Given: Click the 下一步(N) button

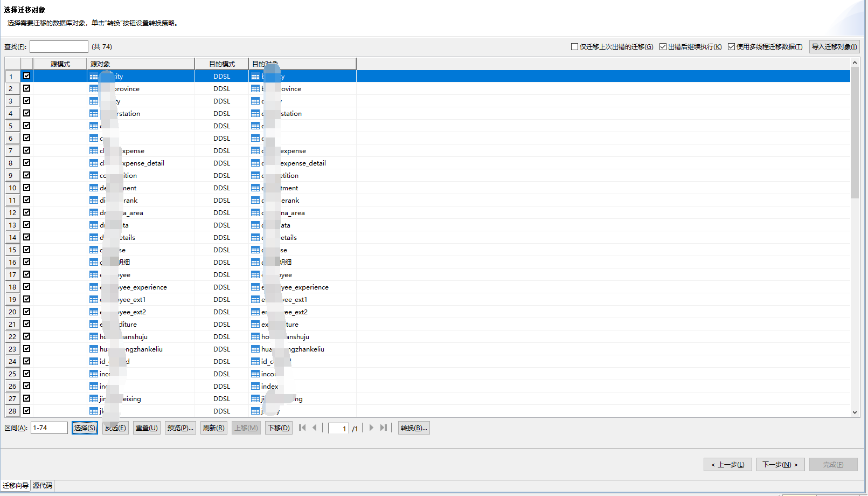Looking at the screenshot, I should pos(780,465).
